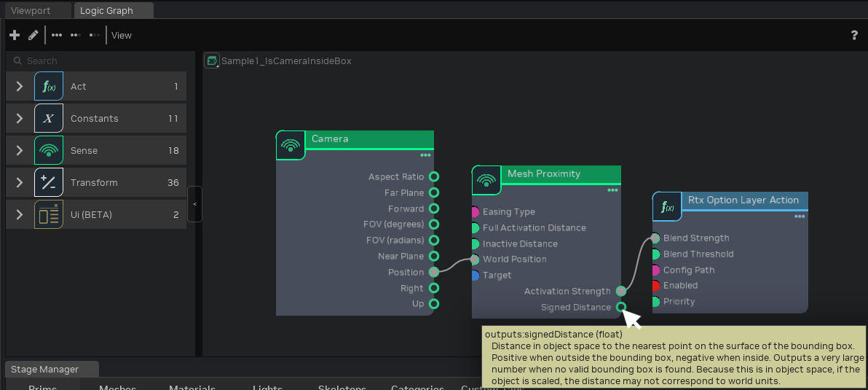Screen dimensions: 868x390
Task: Click the Ui (BETA) category icon
Action: [49, 214]
